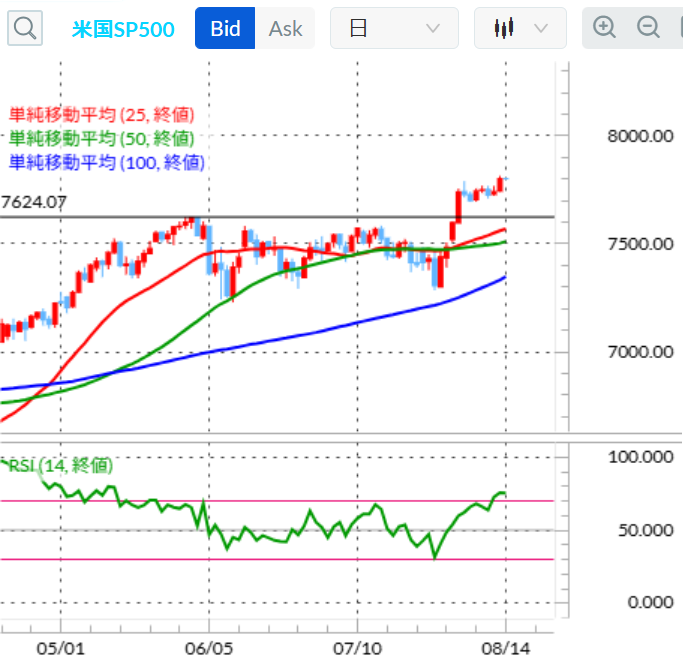This screenshot has width=683, height=658.
Task: Select the 単純移動平均 (100, 終値) legend
Action: (107, 163)
